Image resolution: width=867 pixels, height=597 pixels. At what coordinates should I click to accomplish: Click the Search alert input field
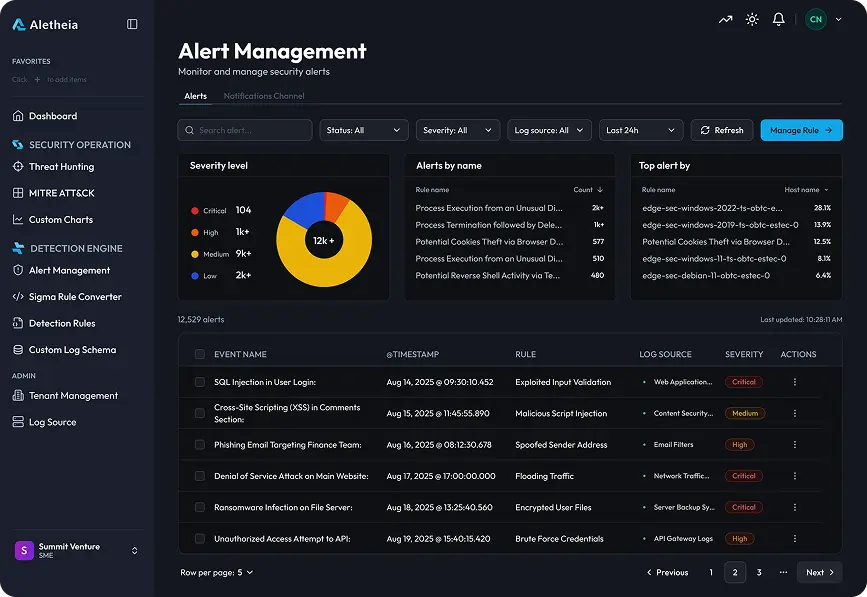(x=245, y=130)
